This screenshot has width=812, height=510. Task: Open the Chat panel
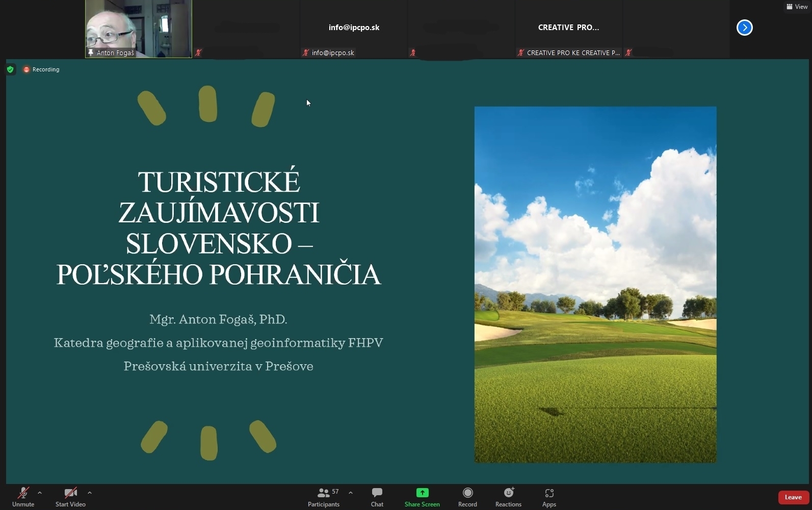(x=377, y=497)
